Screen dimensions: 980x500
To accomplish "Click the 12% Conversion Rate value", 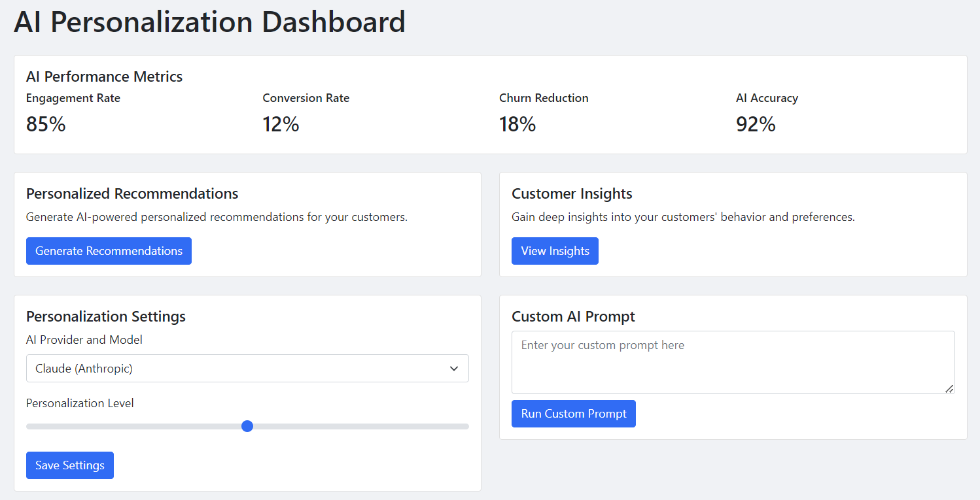I will (x=281, y=124).
